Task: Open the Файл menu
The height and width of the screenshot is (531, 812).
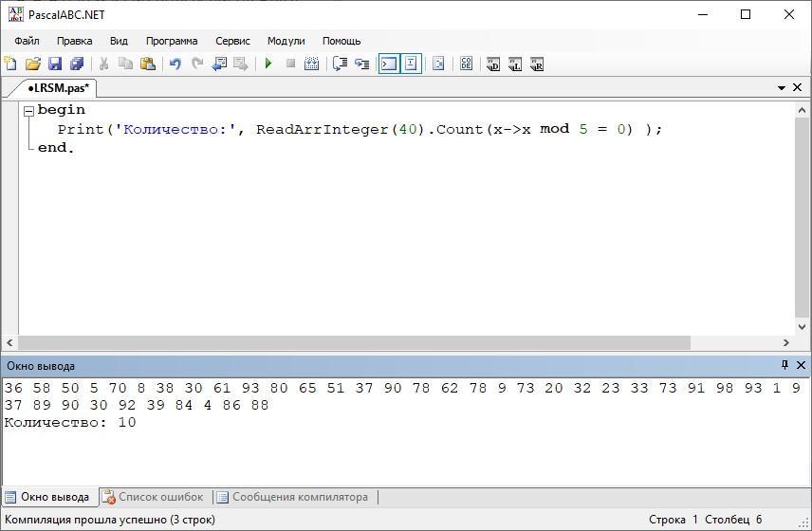Action: pyautogui.click(x=27, y=41)
